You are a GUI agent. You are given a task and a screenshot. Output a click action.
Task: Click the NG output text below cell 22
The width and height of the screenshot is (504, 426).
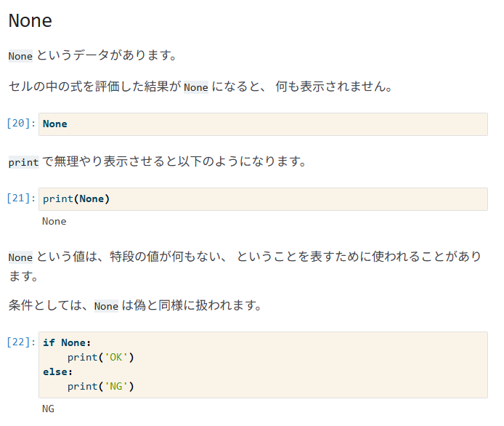point(48,409)
